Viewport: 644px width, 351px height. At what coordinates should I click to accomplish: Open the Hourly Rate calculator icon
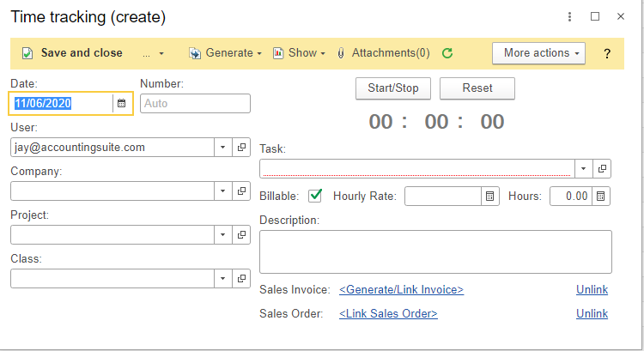(x=490, y=197)
